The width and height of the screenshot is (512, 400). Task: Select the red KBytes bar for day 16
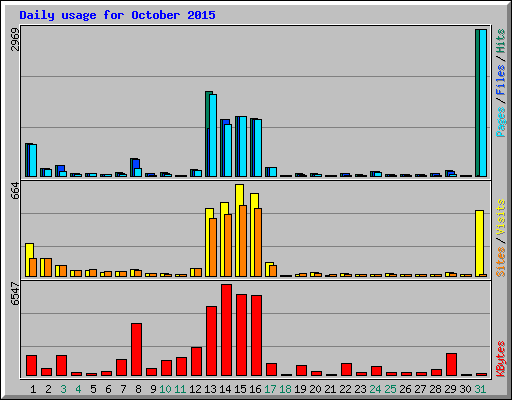(x=256, y=335)
